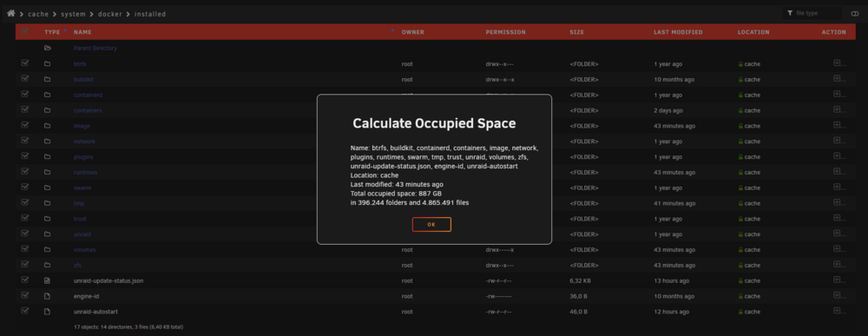Open the action menu for tmp row
The width and height of the screenshot is (868, 336).
click(x=839, y=203)
